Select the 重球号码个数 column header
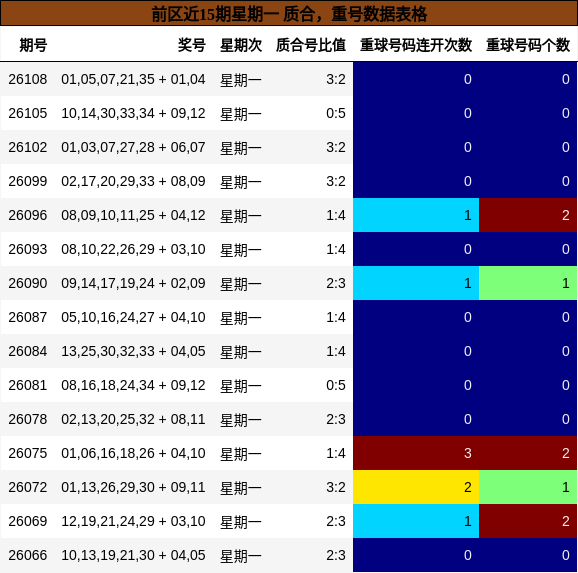The width and height of the screenshot is (578, 573). (528, 45)
